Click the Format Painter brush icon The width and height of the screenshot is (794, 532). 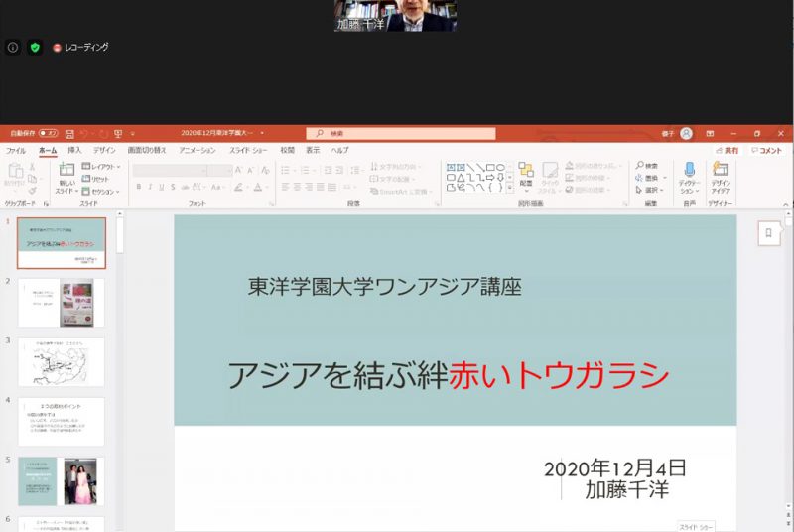[x=33, y=191]
